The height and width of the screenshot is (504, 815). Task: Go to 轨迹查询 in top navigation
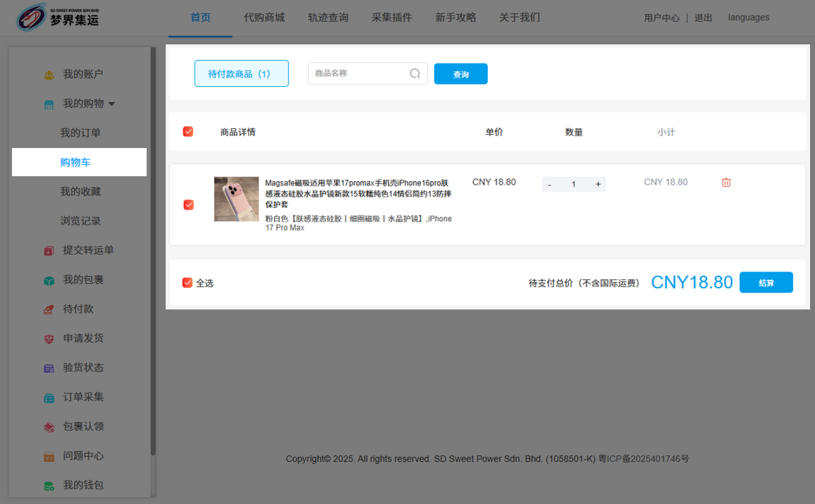[328, 18]
